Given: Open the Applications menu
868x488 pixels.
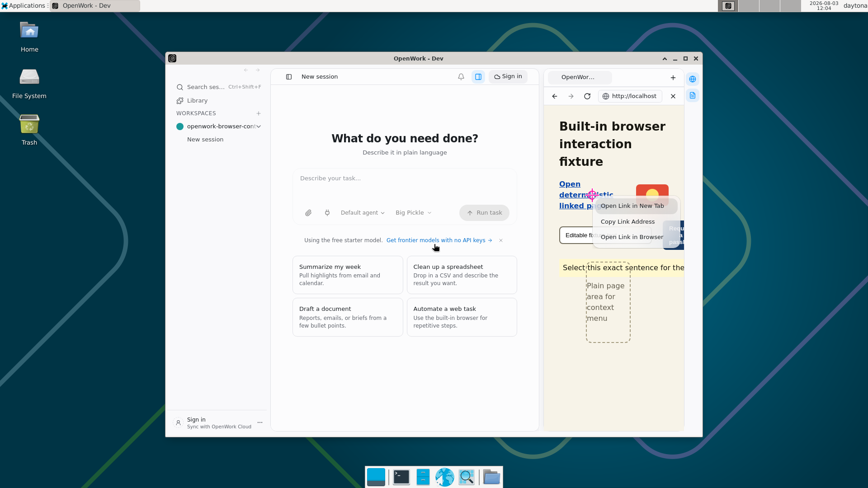Looking at the screenshot, I should [24, 6].
